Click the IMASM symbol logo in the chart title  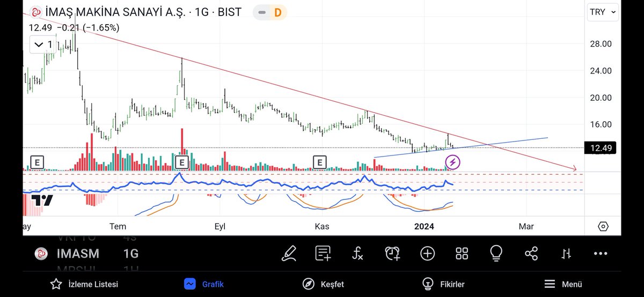coord(36,12)
